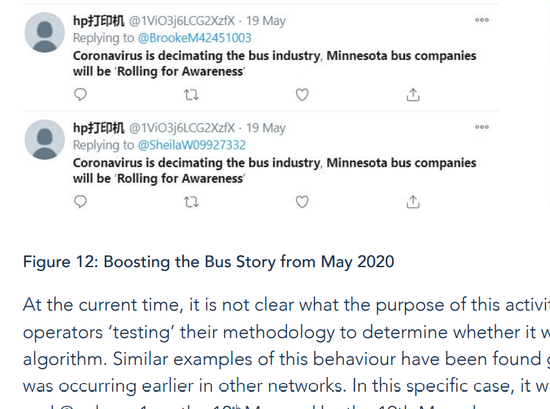Share the first tweet via share icon
Screen dimensions: 550x409
click(413, 95)
